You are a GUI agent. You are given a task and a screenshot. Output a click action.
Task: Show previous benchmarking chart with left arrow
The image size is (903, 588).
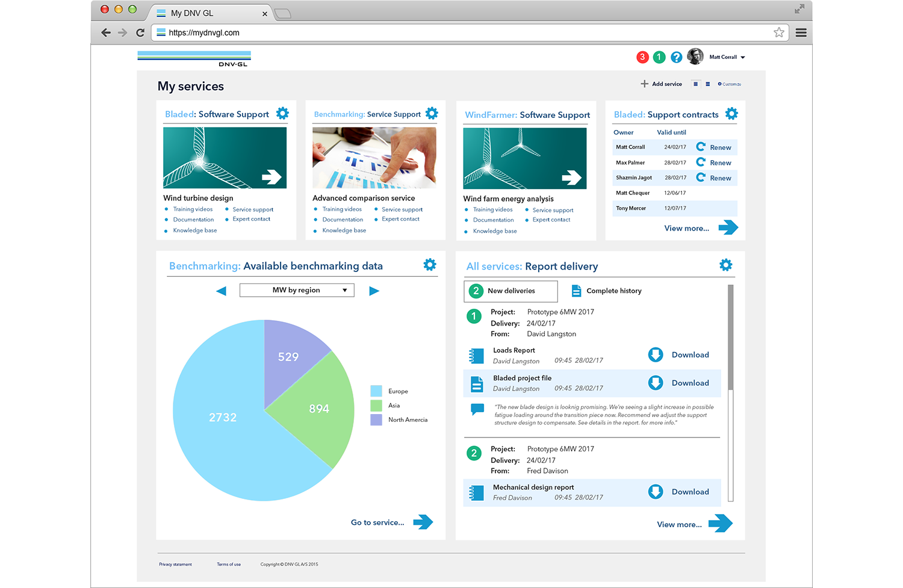pos(221,291)
